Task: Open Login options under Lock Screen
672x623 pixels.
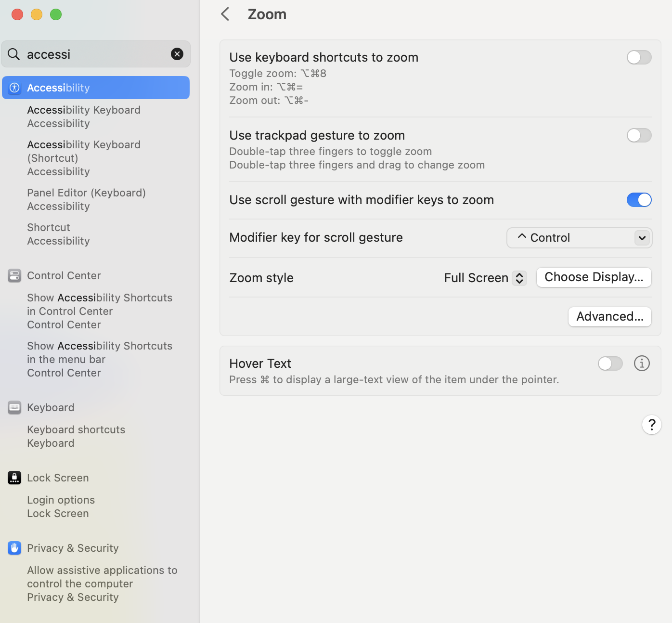Action: (x=61, y=500)
